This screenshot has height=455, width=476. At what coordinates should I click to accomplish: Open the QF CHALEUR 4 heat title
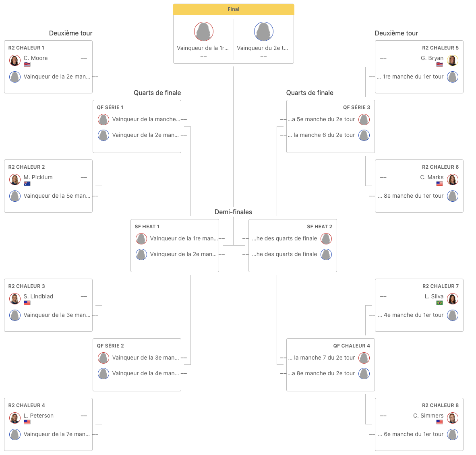[352, 346]
